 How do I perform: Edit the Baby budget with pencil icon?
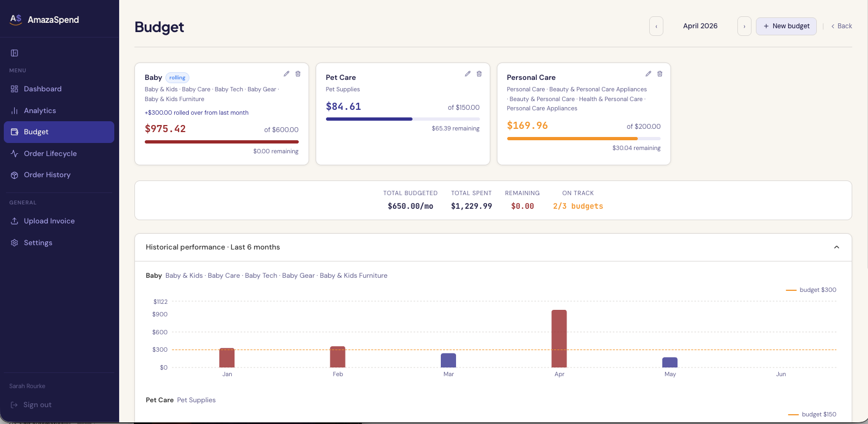pyautogui.click(x=286, y=74)
